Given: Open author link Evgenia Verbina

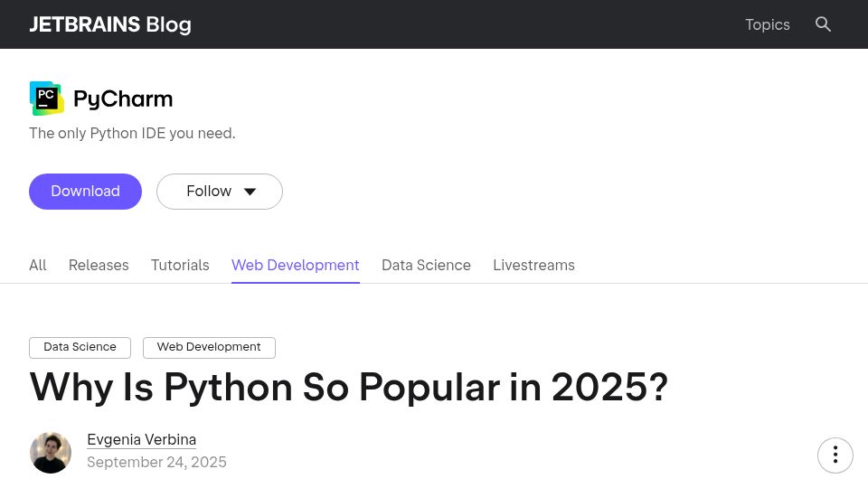Looking at the screenshot, I should point(142,440).
